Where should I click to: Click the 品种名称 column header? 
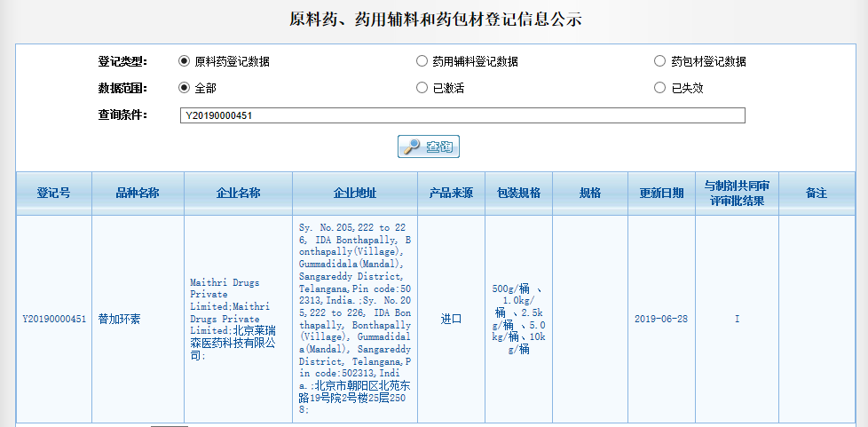[138, 194]
